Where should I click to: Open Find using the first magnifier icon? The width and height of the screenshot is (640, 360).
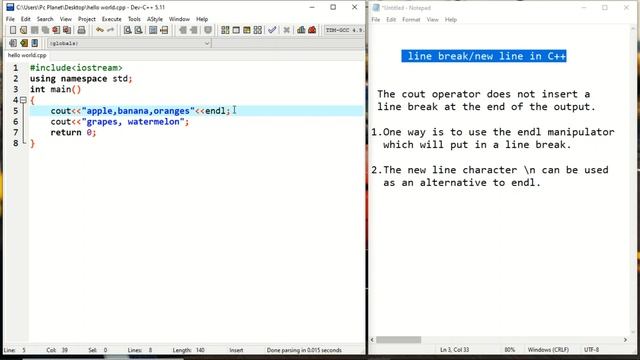click(128, 30)
